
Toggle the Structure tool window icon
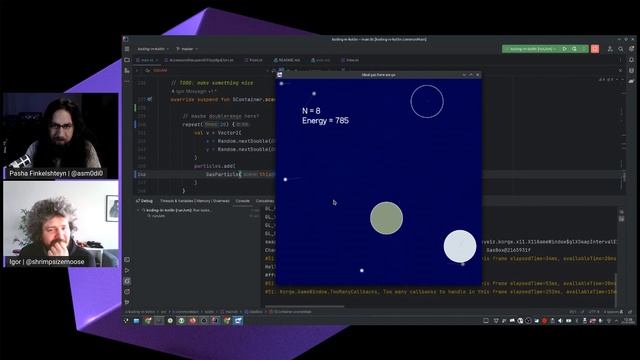127,71
